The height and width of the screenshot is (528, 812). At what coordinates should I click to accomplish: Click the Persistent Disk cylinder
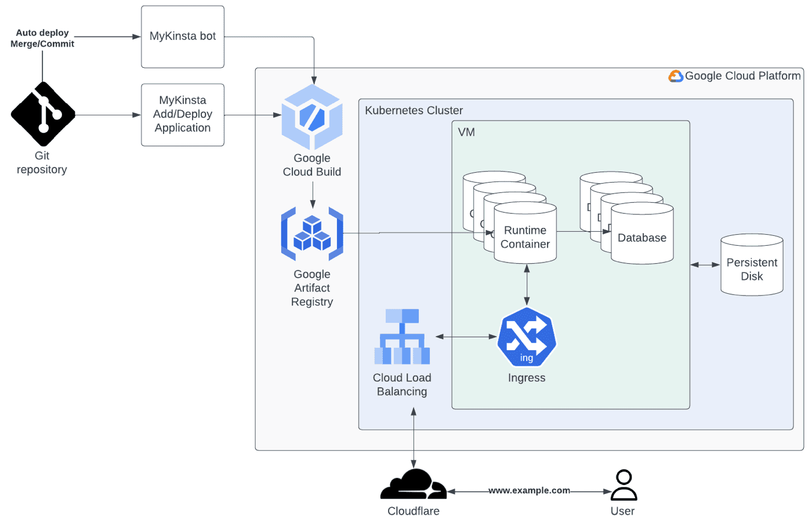click(x=752, y=265)
